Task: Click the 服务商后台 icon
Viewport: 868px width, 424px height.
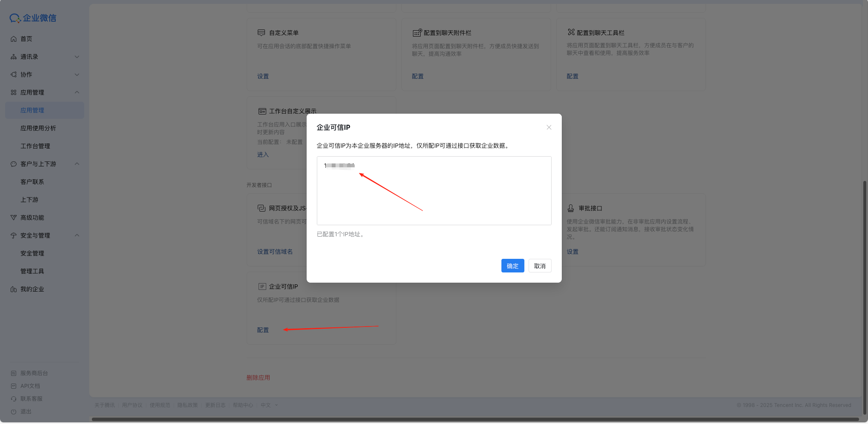Action: pyautogui.click(x=14, y=373)
